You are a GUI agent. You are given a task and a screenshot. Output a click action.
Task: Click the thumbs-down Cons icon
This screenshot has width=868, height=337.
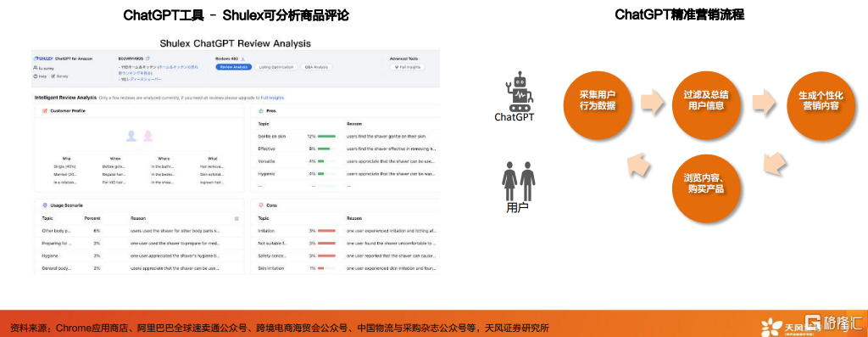(261, 205)
